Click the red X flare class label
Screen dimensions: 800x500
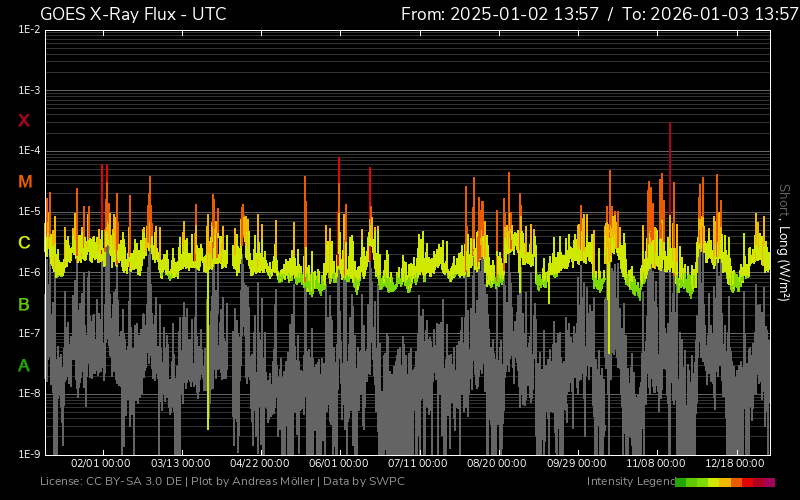[24, 121]
